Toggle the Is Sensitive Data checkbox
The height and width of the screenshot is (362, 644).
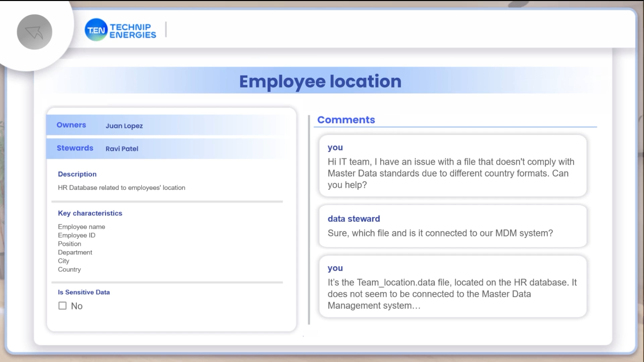coord(62,306)
